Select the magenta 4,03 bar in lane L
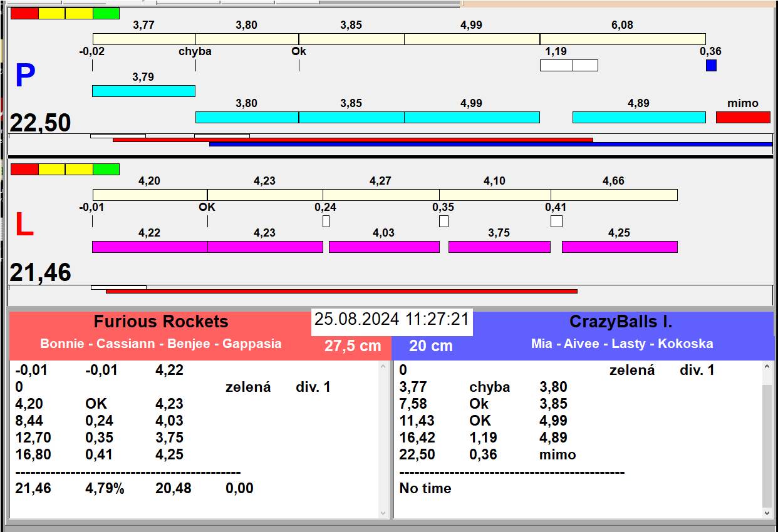The width and height of the screenshot is (778, 532). click(x=384, y=247)
